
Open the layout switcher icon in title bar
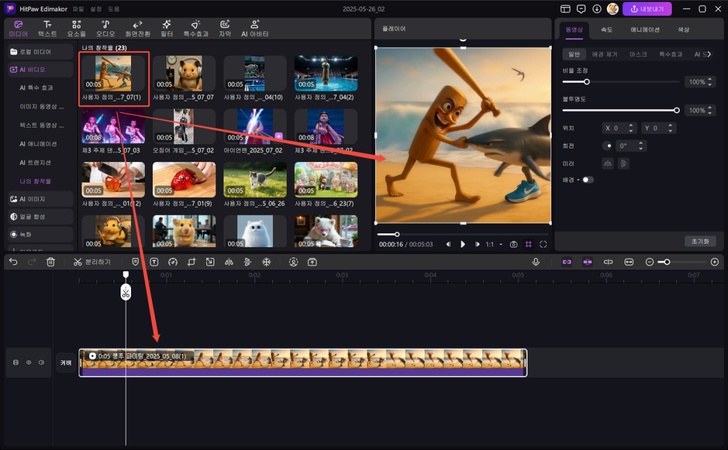[565, 9]
